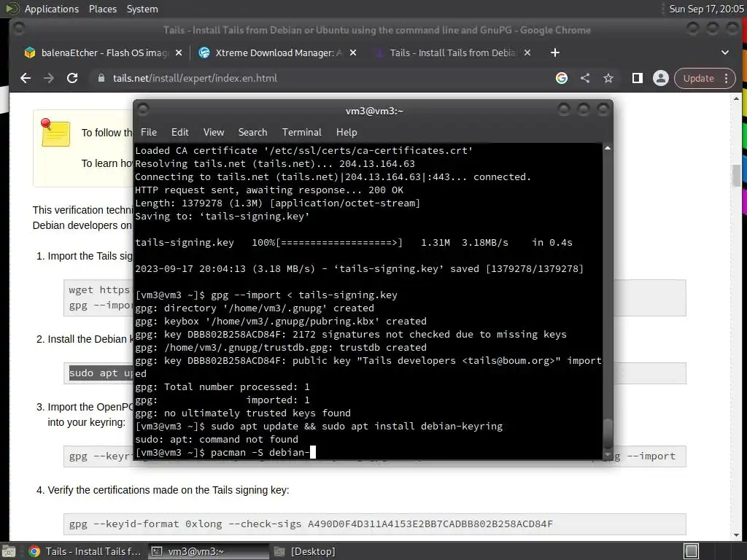The image size is (747, 560).
Task: Switch to Desktop taskbar entry
Action: click(x=305, y=551)
